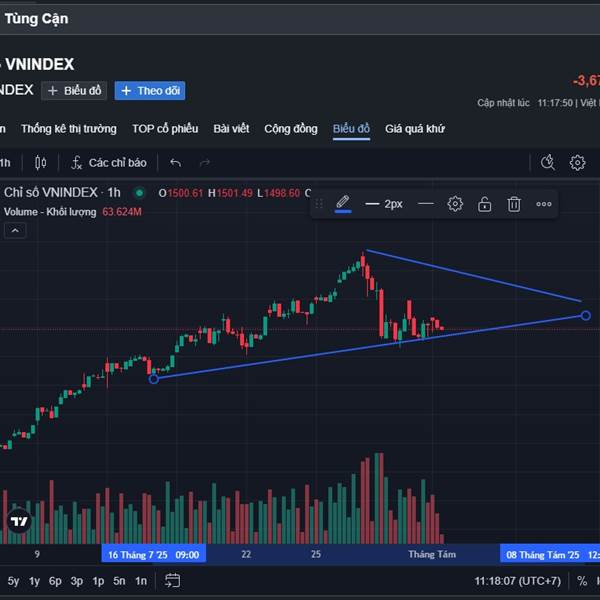Delete the selected trend line
This screenshot has width=600, height=600.
point(514,204)
